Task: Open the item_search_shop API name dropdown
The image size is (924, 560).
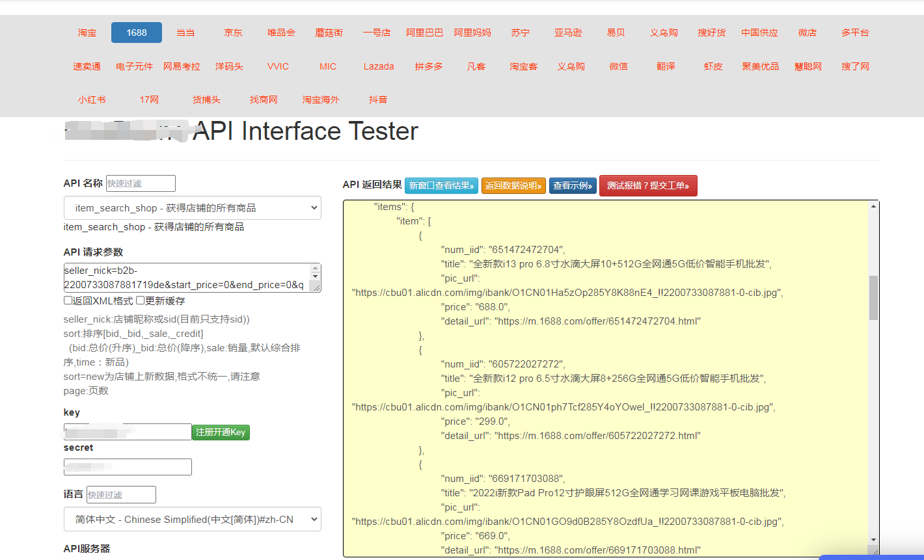Action: [193, 208]
